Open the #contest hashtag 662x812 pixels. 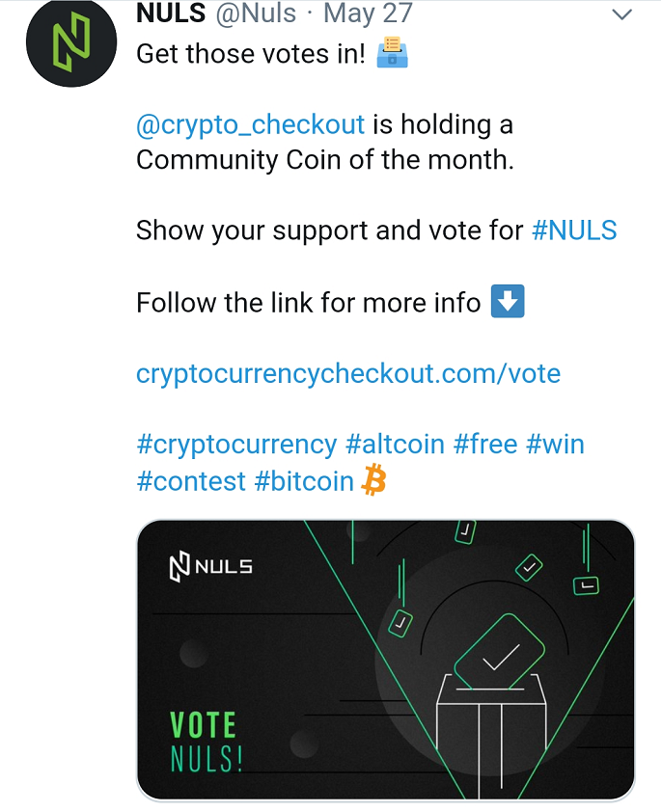pos(191,481)
